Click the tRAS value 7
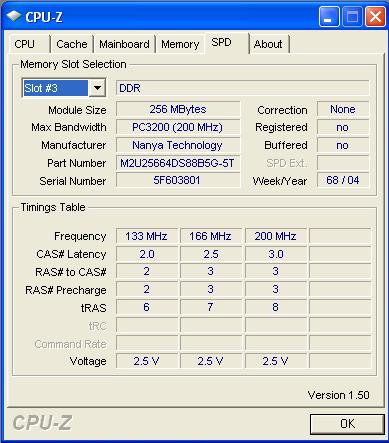The width and height of the screenshot is (389, 443). pyautogui.click(x=211, y=307)
